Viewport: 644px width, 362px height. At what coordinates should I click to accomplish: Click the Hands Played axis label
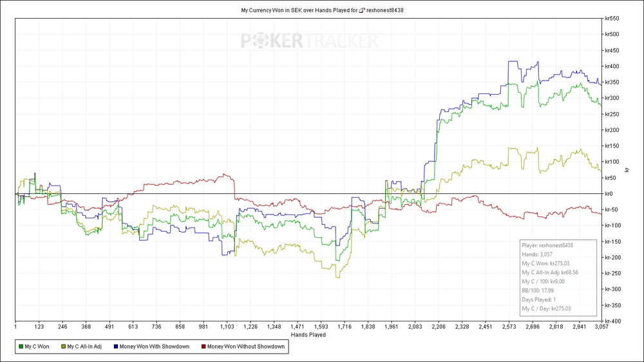click(x=308, y=335)
